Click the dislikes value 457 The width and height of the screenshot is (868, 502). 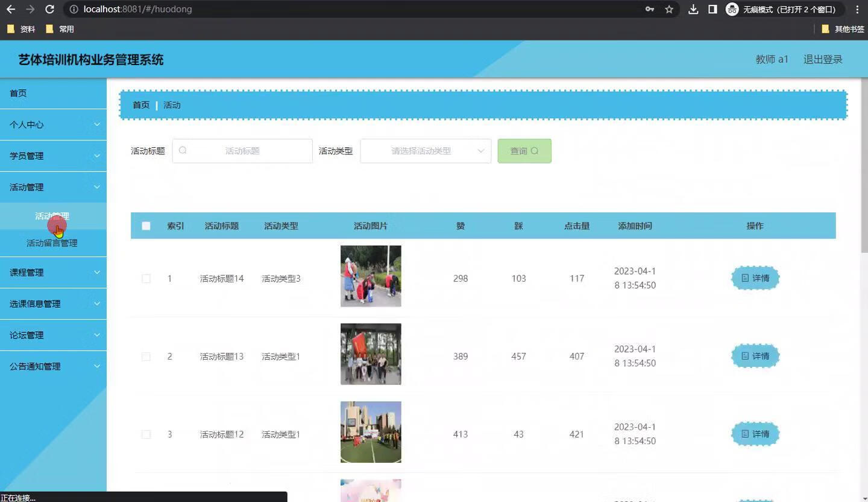tap(518, 356)
